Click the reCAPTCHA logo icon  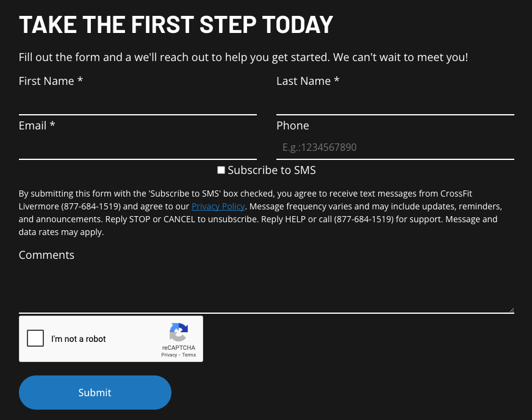(x=178, y=333)
